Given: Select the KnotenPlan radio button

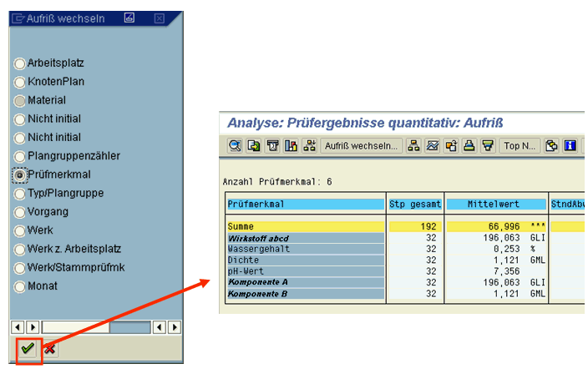Looking at the screenshot, I should click(19, 82).
